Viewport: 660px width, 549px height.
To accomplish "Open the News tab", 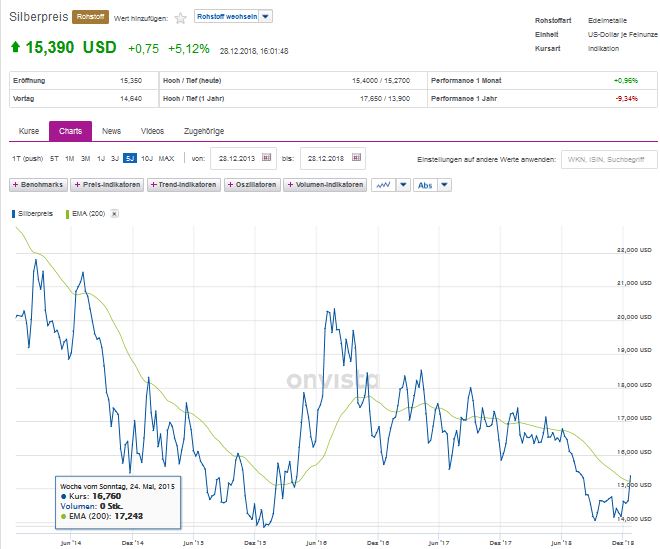I will [x=112, y=131].
